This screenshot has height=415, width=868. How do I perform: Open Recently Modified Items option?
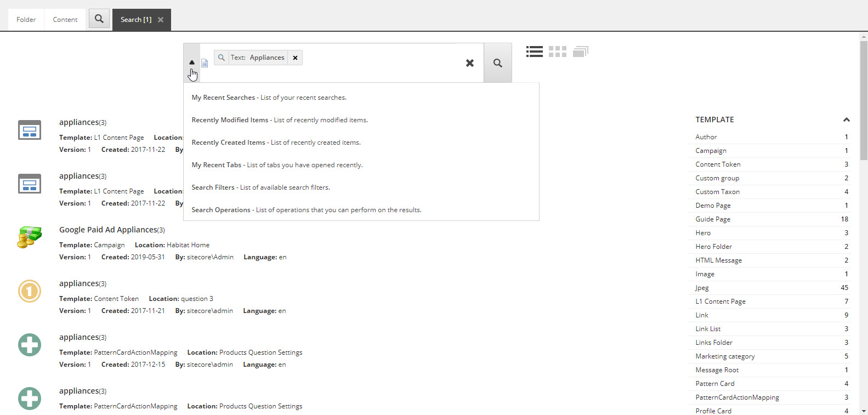coord(280,120)
